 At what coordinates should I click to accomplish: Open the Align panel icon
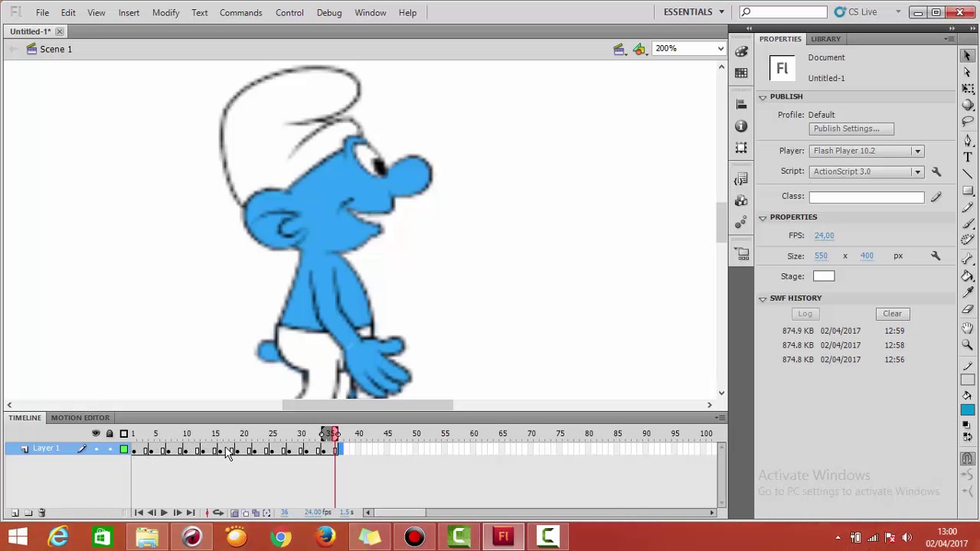point(741,104)
